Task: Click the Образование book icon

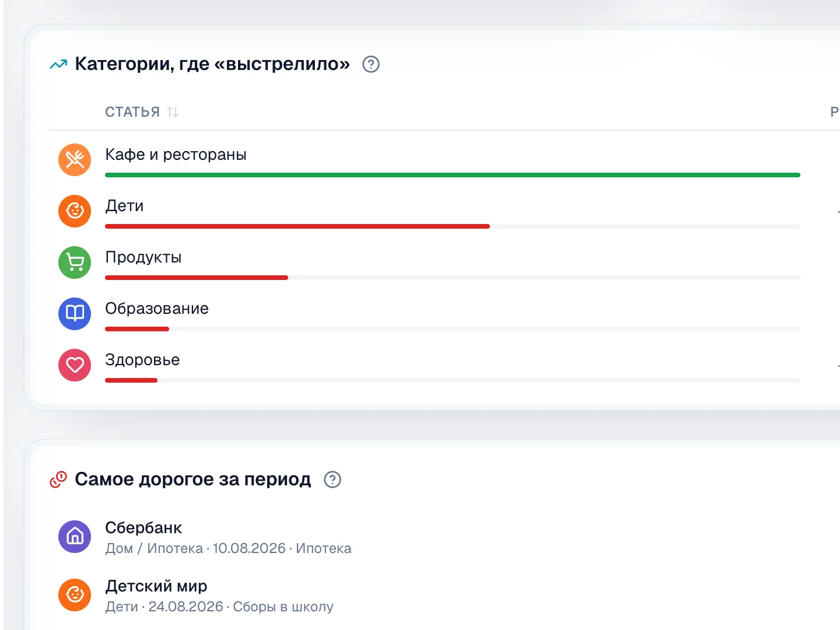Action: click(x=75, y=313)
